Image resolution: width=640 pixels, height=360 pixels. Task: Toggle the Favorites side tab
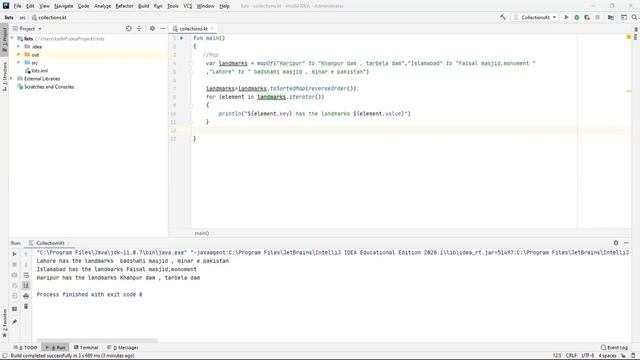coord(4,322)
